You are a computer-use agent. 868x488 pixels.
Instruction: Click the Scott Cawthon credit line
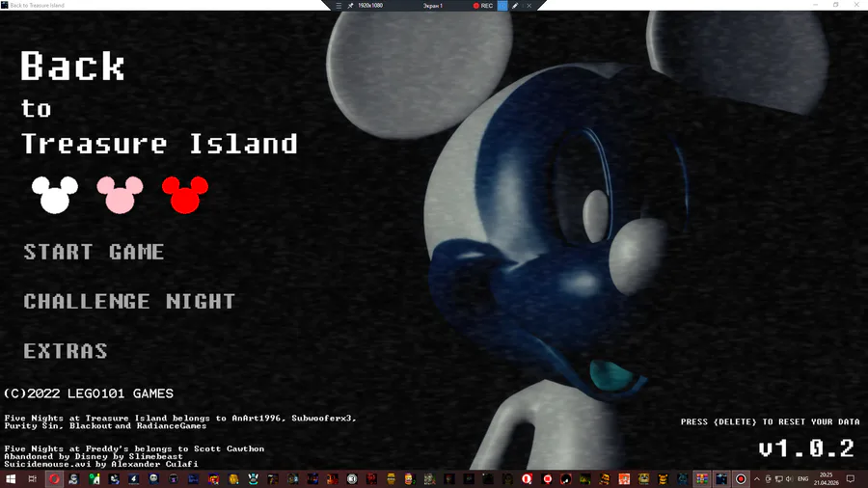(x=134, y=448)
